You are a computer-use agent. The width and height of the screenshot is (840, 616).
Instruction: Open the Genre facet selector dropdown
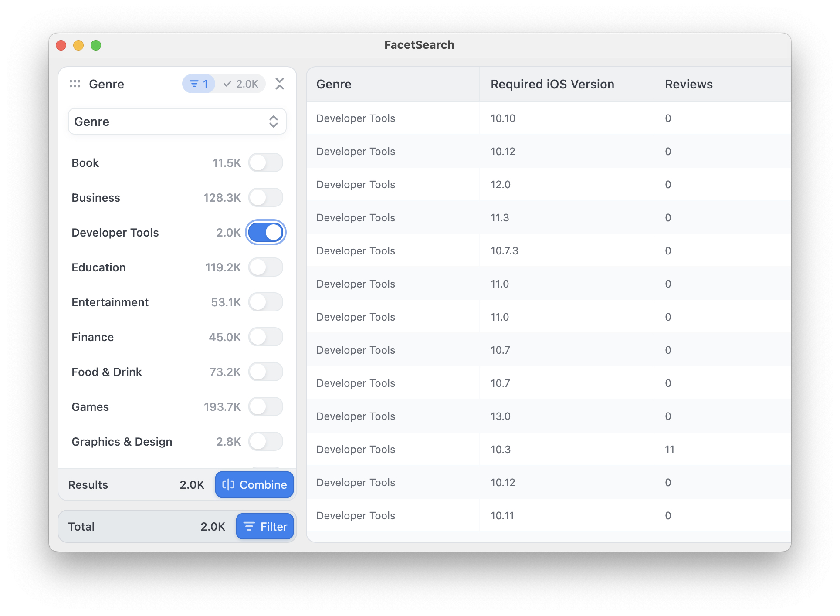click(x=177, y=122)
